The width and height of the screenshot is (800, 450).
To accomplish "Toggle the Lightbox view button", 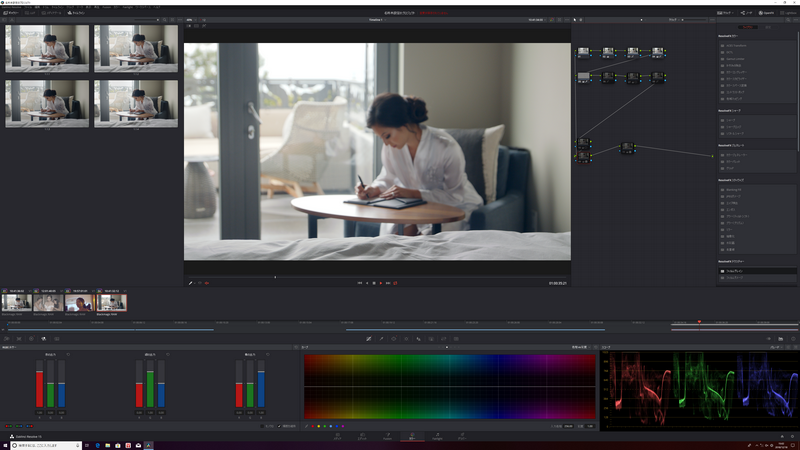I will (x=788, y=13).
